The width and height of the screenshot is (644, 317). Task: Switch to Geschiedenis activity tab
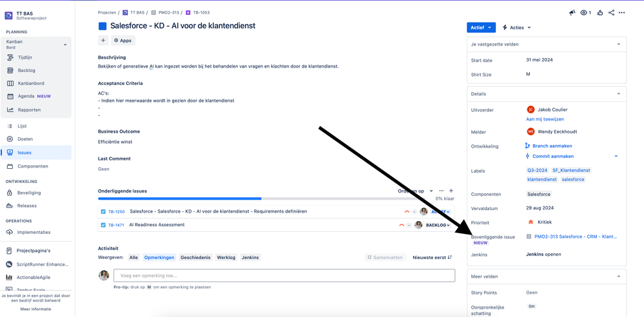195,258
